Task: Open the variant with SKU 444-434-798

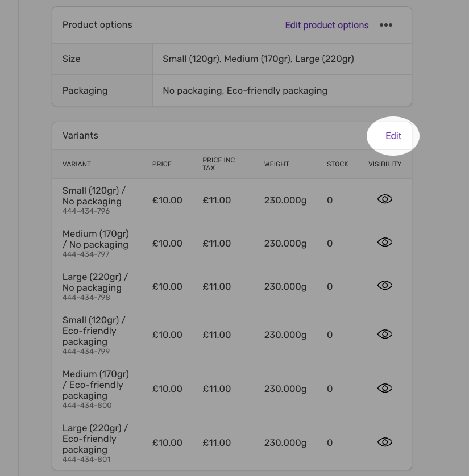Action: (232, 287)
